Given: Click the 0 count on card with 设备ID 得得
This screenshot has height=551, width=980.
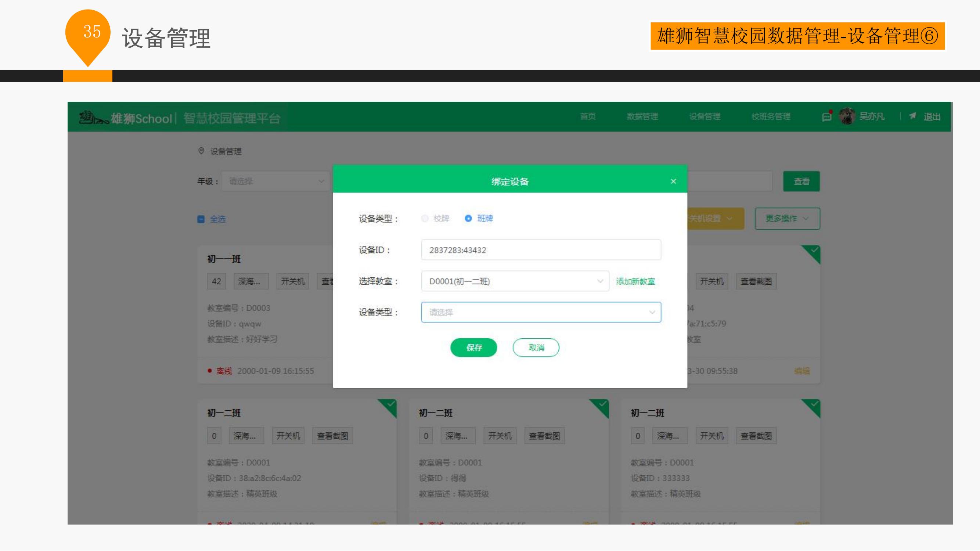Looking at the screenshot, I should 426,436.
